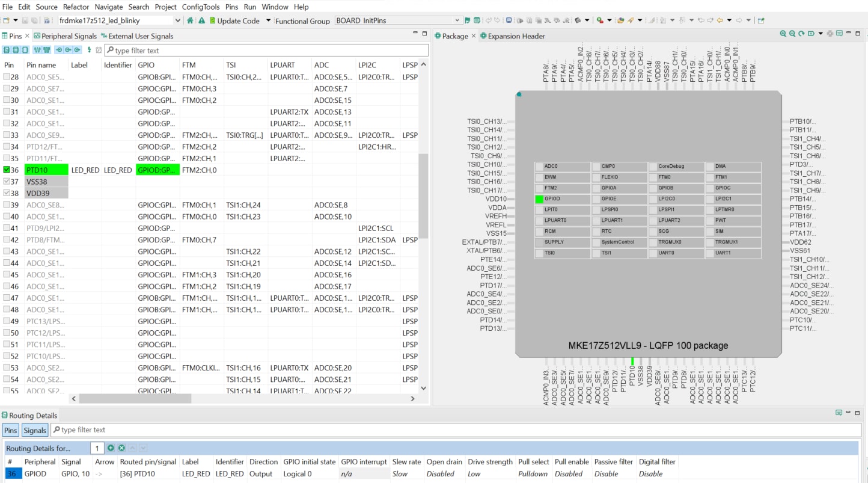Switch to the Expansion Header tab

(516, 36)
